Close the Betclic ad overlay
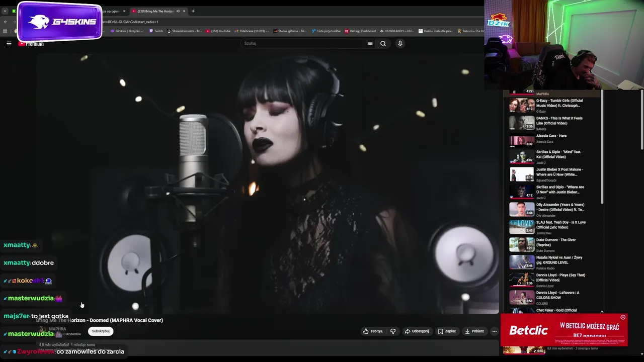 (623, 317)
